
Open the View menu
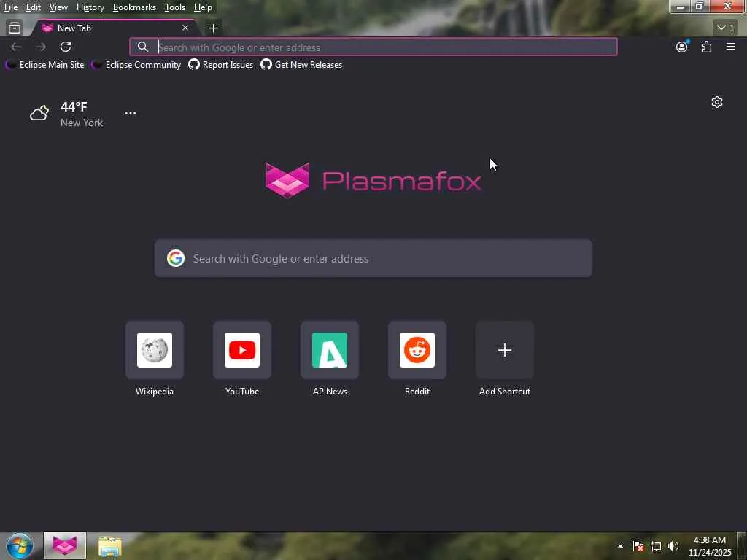point(58,7)
